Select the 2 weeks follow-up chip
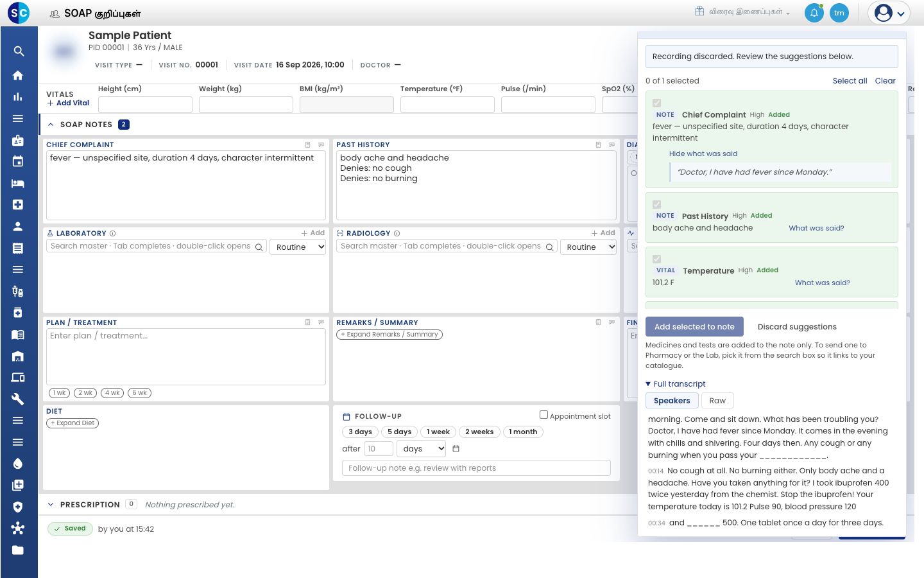 point(479,432)
